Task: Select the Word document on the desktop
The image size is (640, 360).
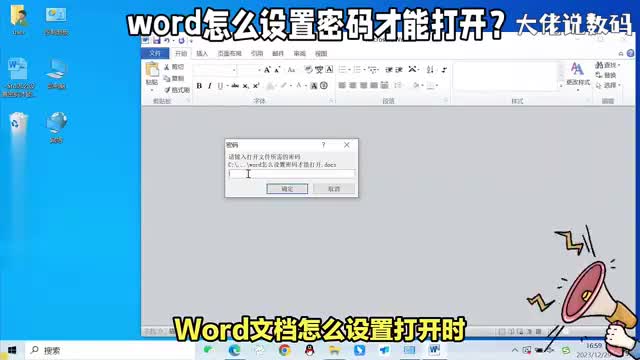Action: tap(18, 77)
